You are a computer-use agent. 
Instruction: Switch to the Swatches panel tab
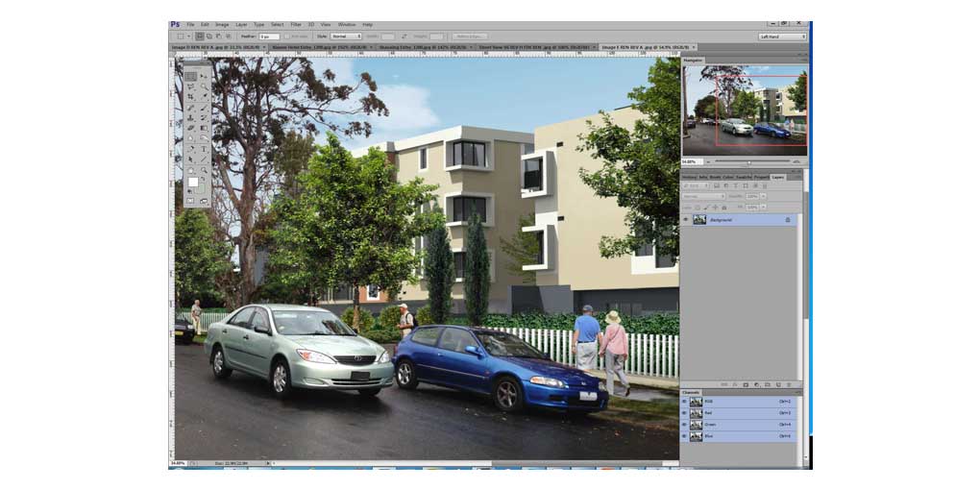pos(744,177)
